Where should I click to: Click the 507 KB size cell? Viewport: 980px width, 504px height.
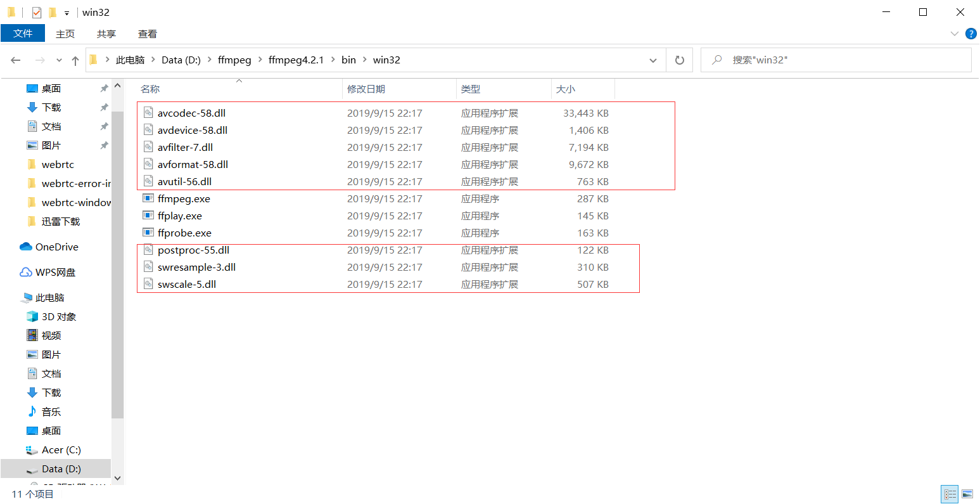(593, 284)
